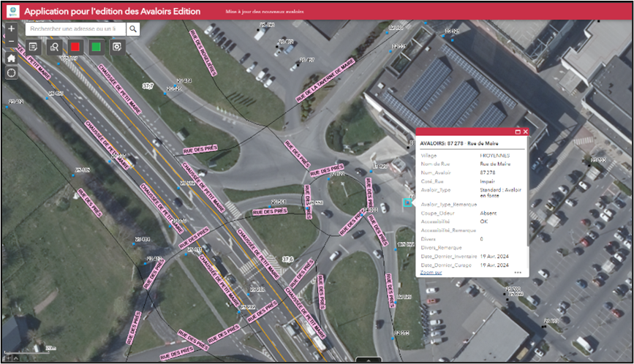Zoom out of the map

pos(11,42)
